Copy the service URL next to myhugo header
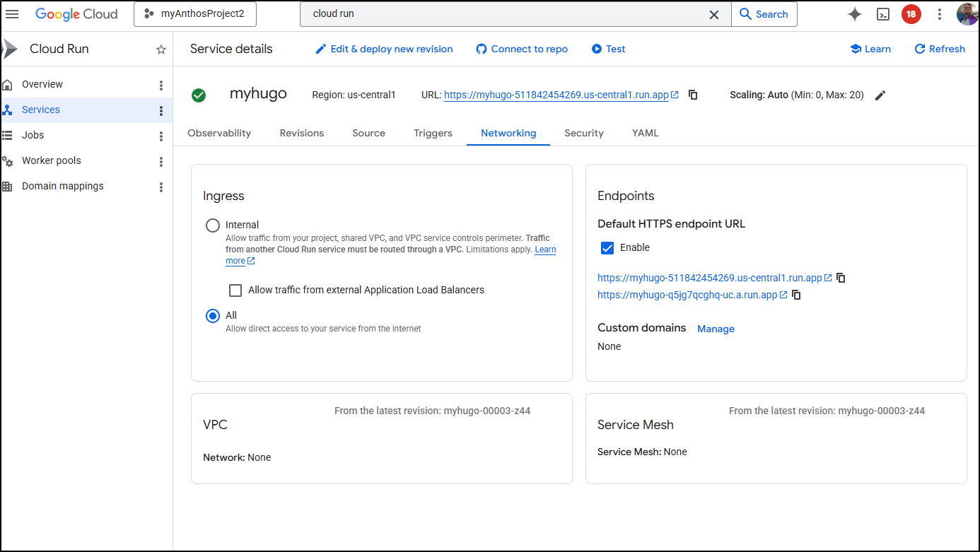 pyautogui.click(x=693, y=95)
